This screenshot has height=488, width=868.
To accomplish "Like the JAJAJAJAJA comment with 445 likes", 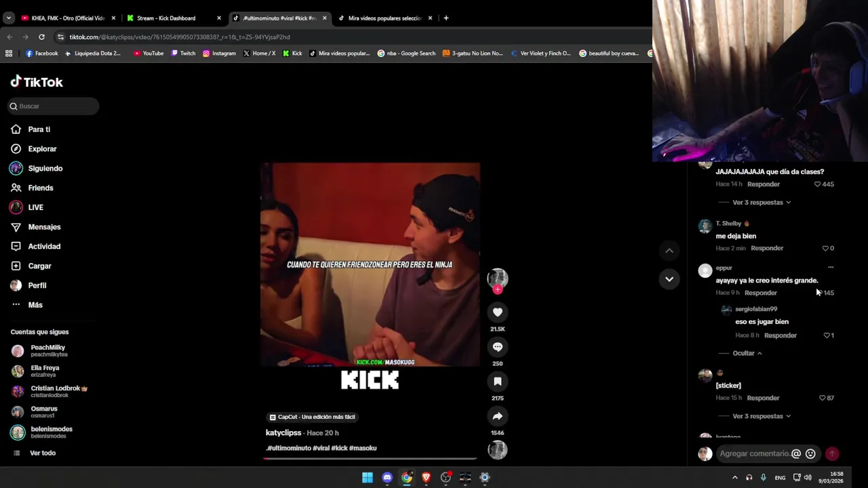I will 817,184.
